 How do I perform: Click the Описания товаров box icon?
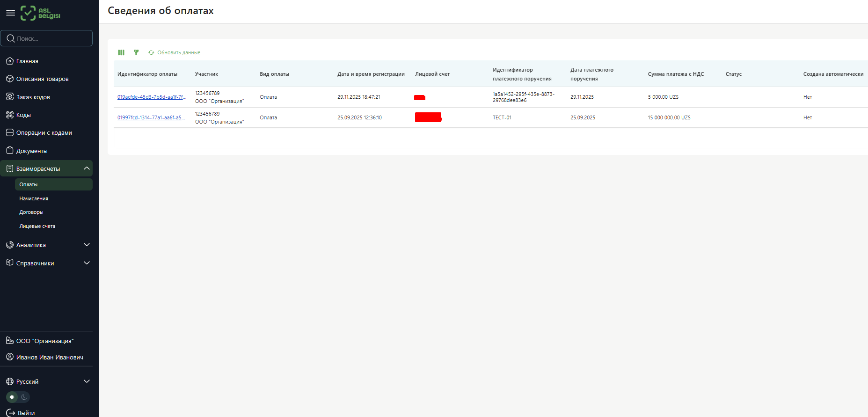(x=10, y=79)
